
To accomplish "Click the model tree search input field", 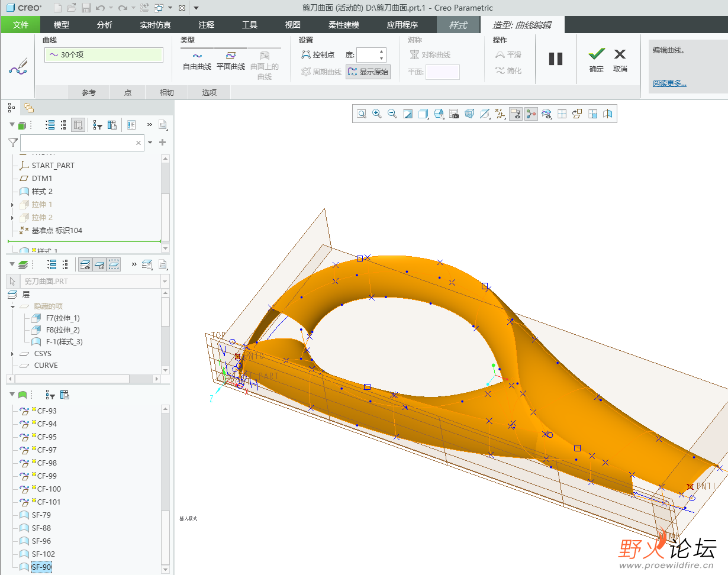I will point(82,143).
